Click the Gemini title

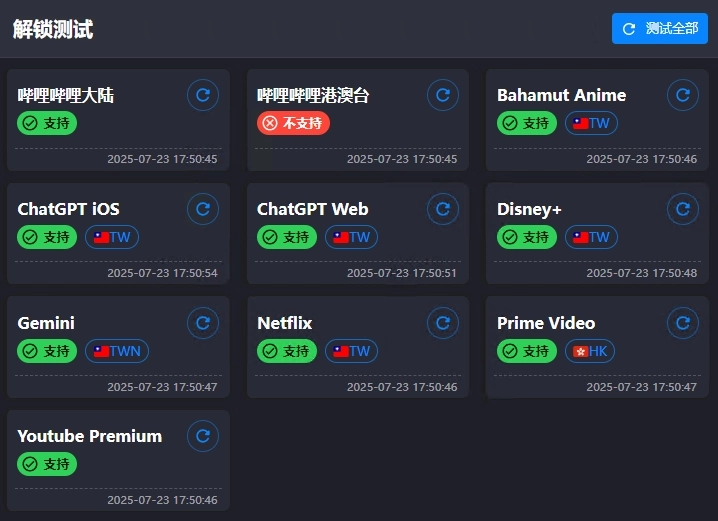[46, 323]
